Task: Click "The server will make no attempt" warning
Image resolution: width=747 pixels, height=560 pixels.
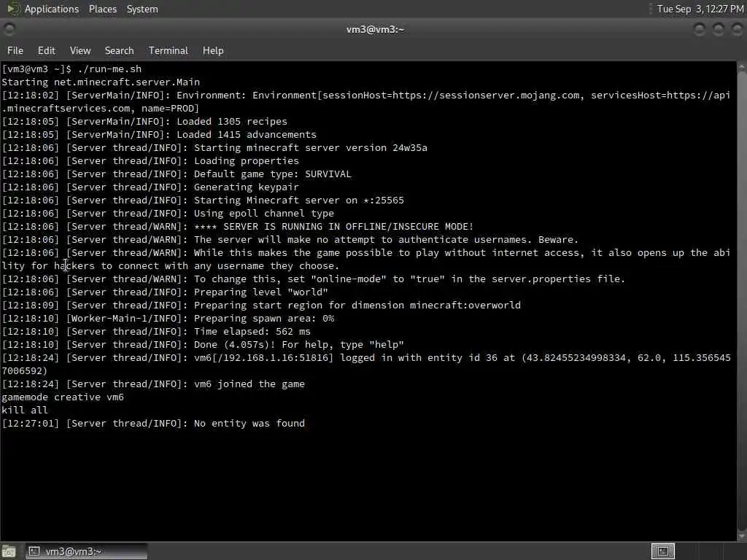Action: pos(290,239)
